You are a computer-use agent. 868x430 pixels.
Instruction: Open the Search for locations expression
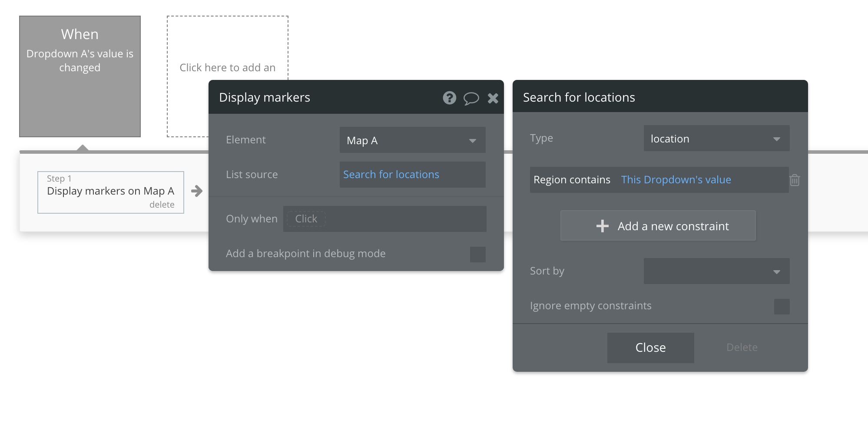(391, 175)
